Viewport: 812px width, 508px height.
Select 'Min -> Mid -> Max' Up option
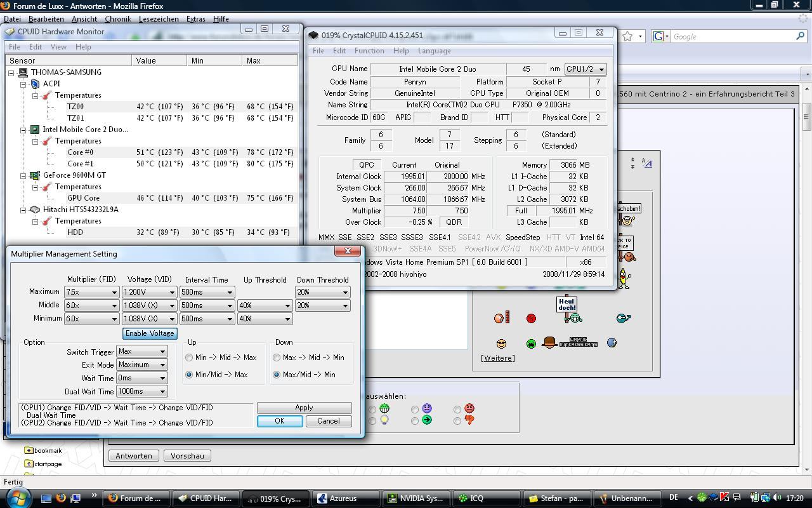click(x=189, y=358)
